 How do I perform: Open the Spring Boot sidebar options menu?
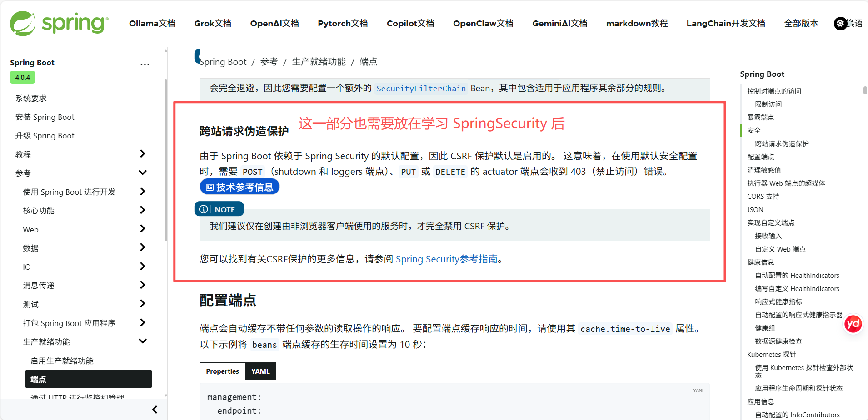(x=145, y=64)
